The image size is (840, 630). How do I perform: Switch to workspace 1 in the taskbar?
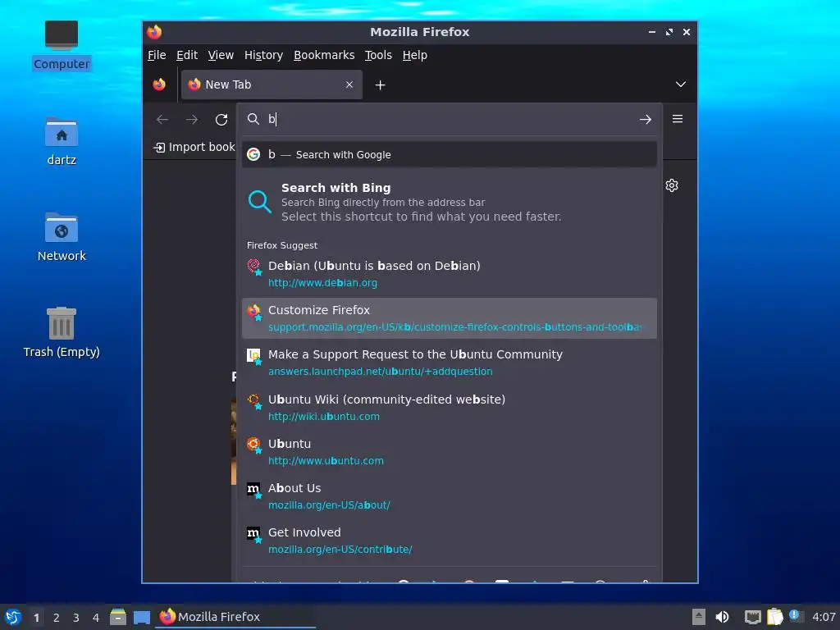(x=36, y=617)
